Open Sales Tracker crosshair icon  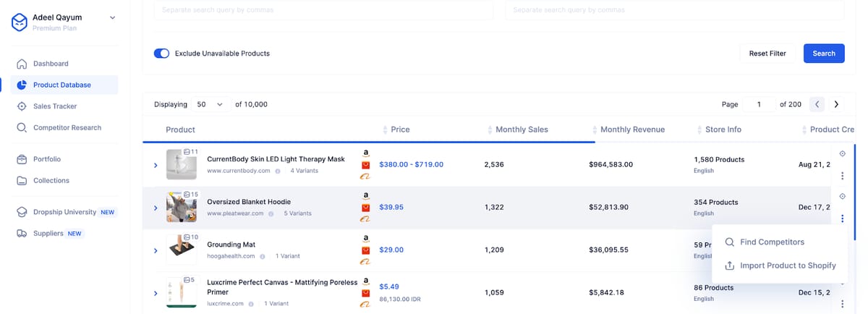[x=22, y=106]
